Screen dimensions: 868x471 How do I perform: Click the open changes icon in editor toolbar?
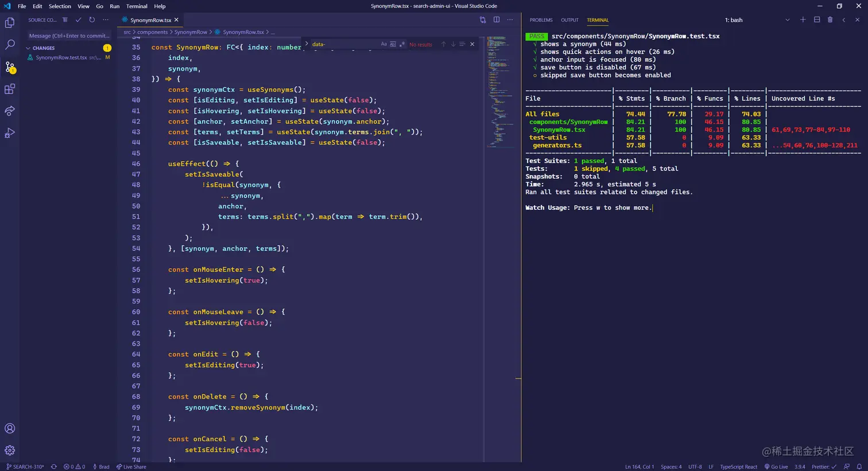[483, 20]
